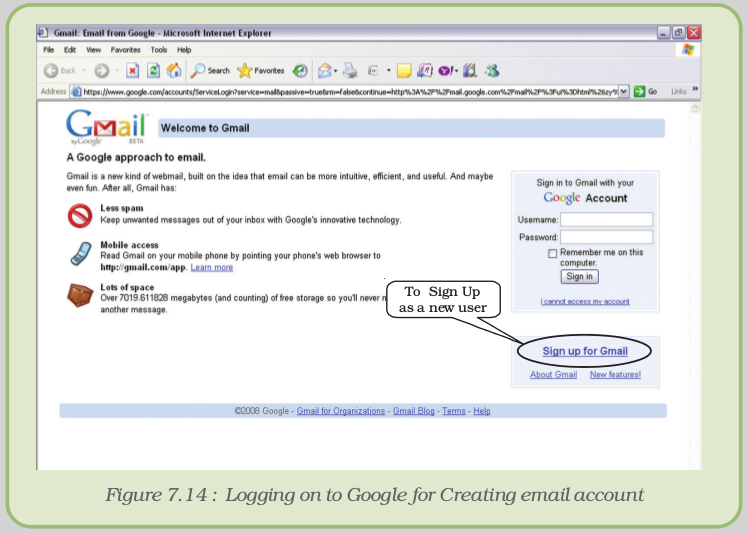
Task: Open the footer Help link
Action: click(x=482, y=411)
